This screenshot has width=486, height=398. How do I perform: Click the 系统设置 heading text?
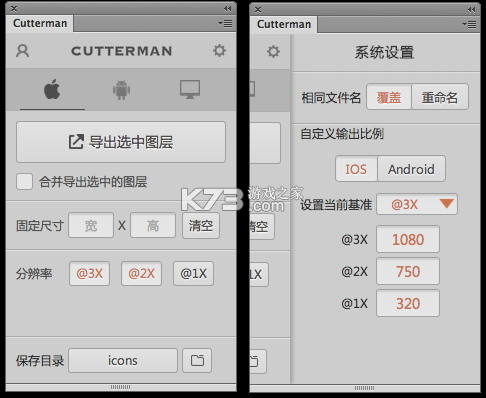384,52
